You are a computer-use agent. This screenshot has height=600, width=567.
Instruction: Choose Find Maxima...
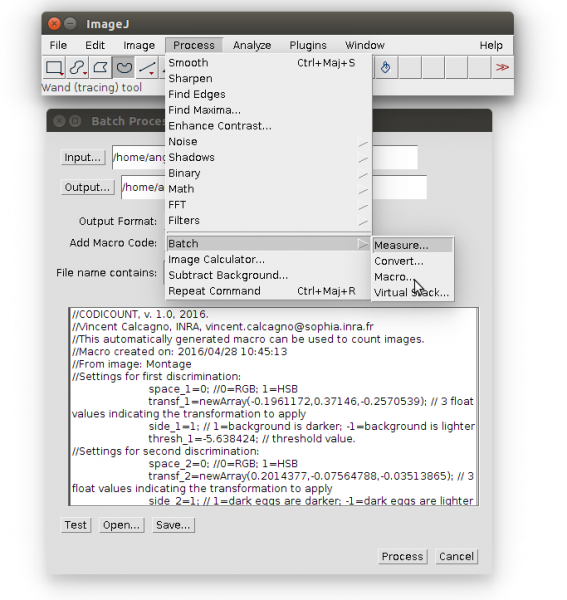tap(268, 110)
